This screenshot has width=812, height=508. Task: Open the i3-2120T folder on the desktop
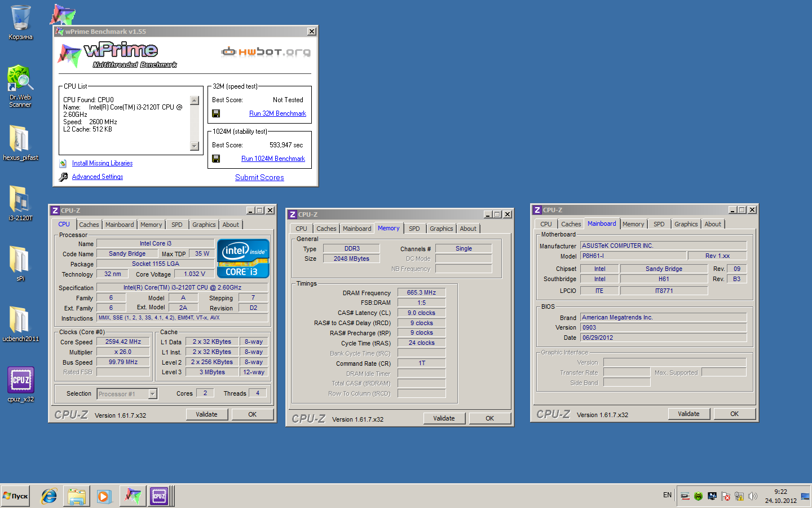point(20,203)
